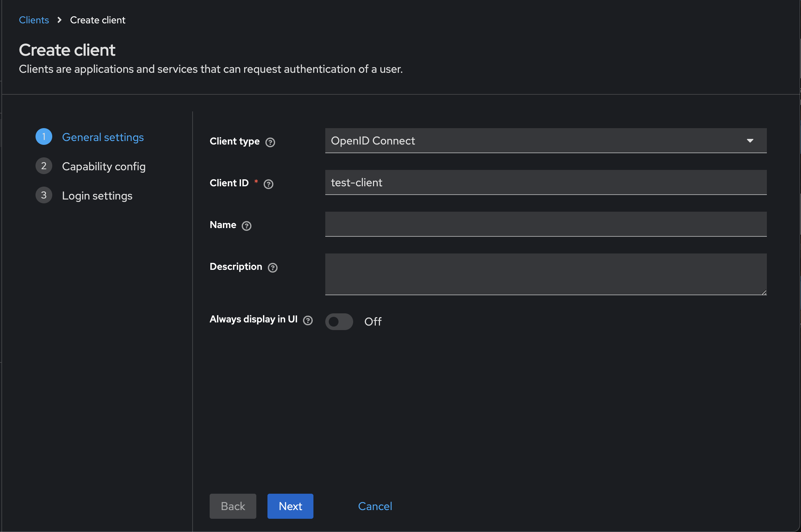Go to Login settings step

point(97,196)
